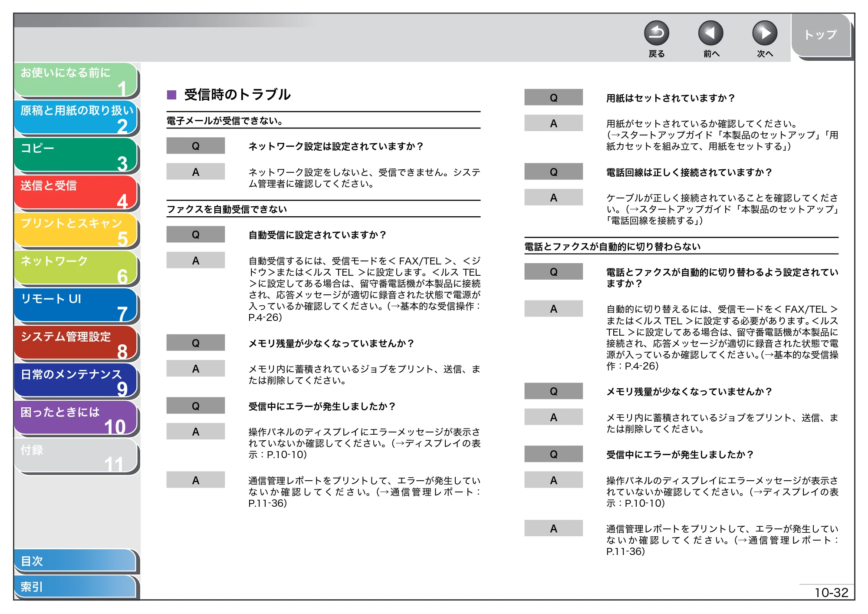Click the page number 10-32

(831, 593)
